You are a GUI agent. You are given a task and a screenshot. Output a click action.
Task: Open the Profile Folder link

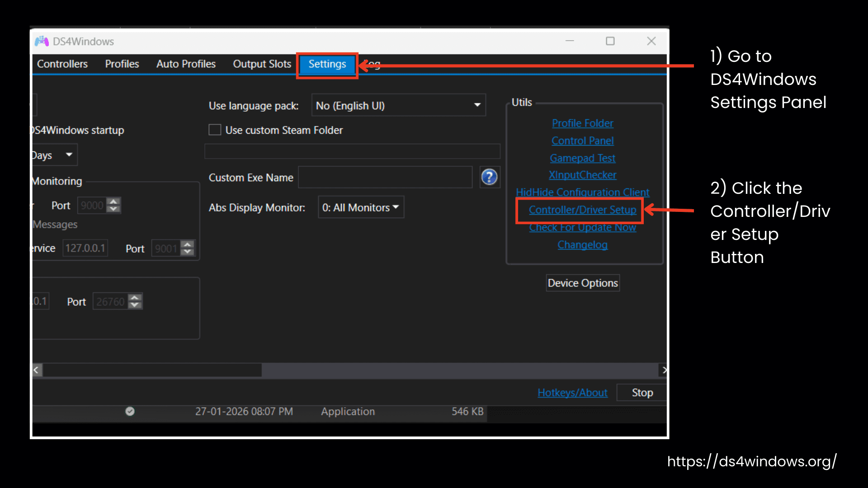(582, 123)
